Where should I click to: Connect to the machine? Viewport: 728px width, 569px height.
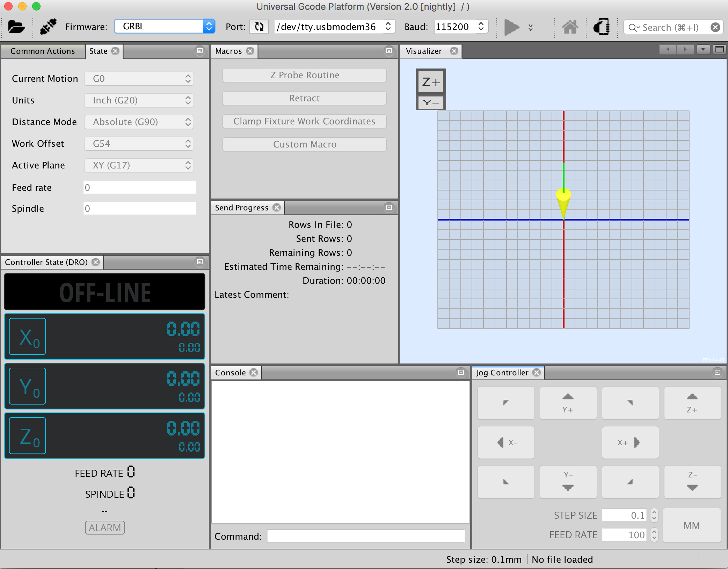(48, 26)
